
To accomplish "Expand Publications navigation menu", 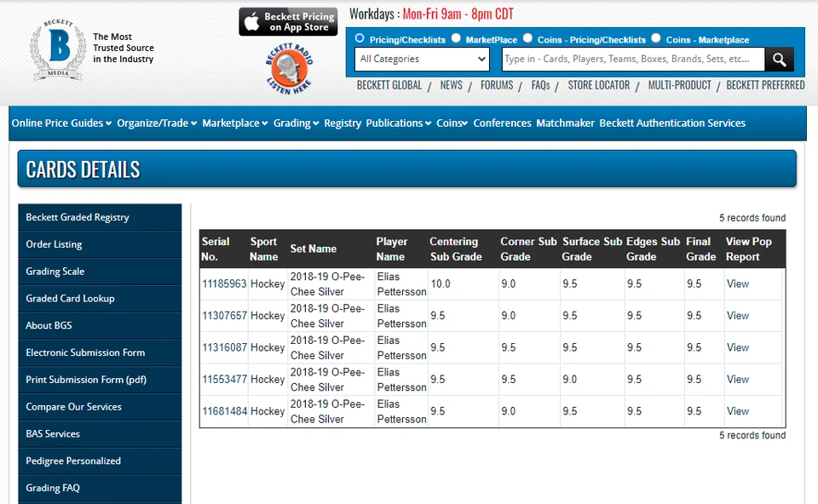I will click(399, 123).
